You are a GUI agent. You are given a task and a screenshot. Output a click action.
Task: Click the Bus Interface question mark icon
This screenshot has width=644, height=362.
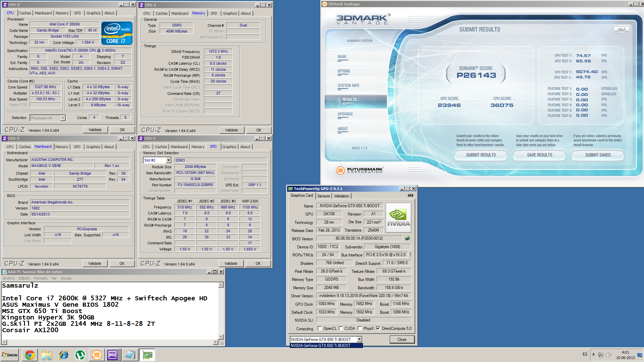coord(410,255)
